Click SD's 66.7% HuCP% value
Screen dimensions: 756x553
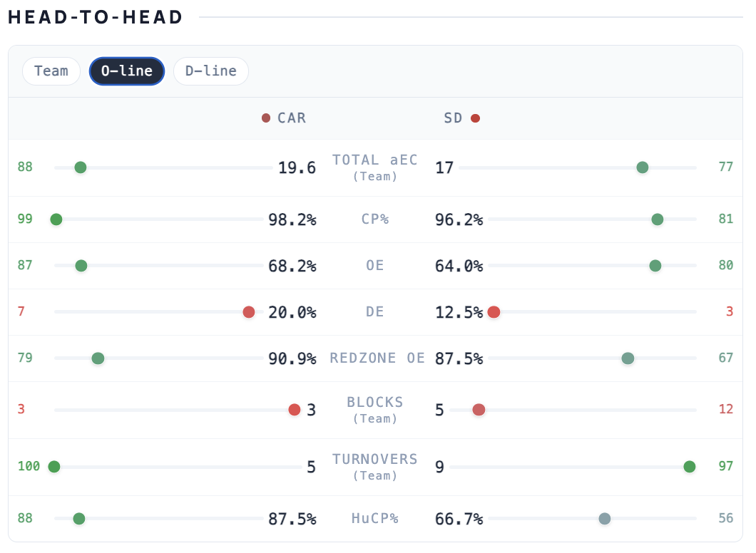459,519
